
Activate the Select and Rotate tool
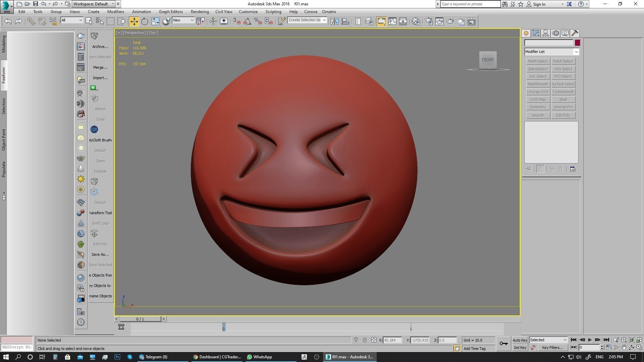pos(145,21)
